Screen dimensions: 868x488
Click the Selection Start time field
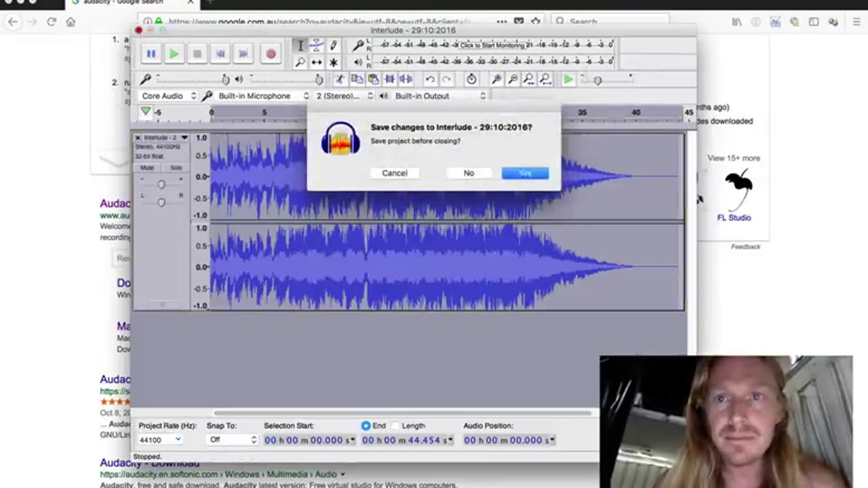[x=310, y=441]
